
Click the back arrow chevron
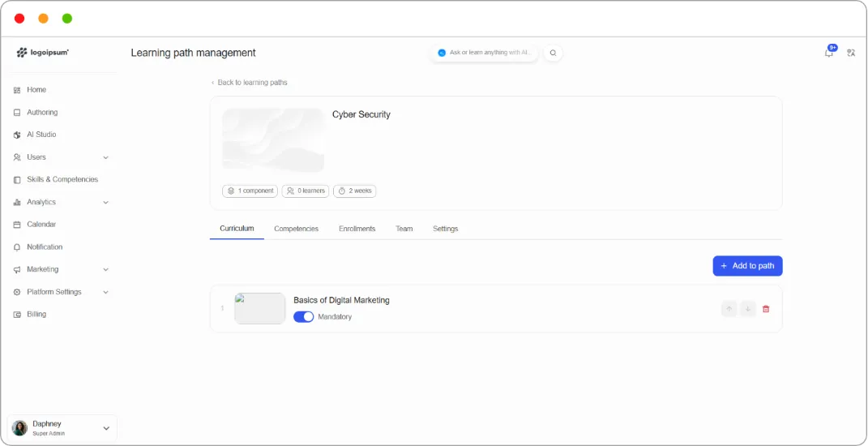pyautogui.click(x=212, y=83)
